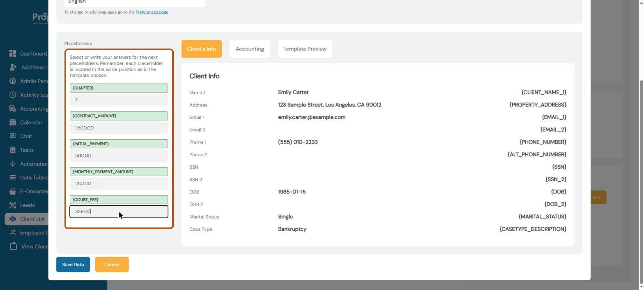Viewport: 644px width, 290px height.
Task: Click the MONTHLY_PAYMENT_AMOUNT input field
Action: [x=119, y=183]
